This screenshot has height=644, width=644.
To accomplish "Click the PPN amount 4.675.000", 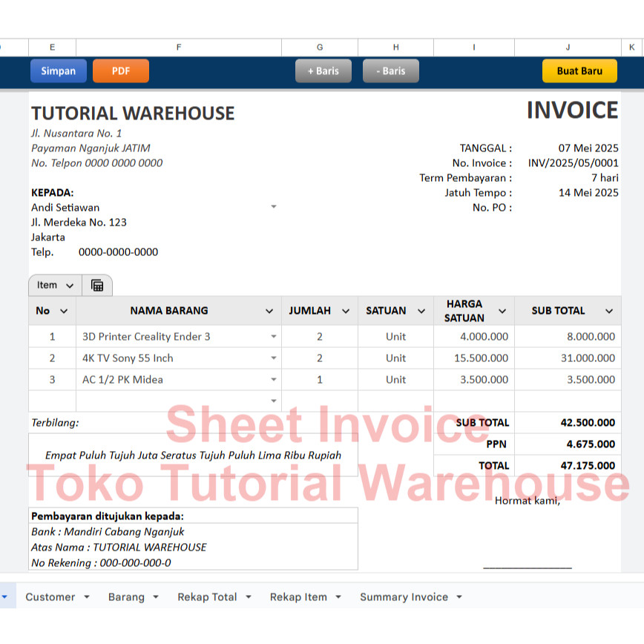I will click(x=591, y=444).
